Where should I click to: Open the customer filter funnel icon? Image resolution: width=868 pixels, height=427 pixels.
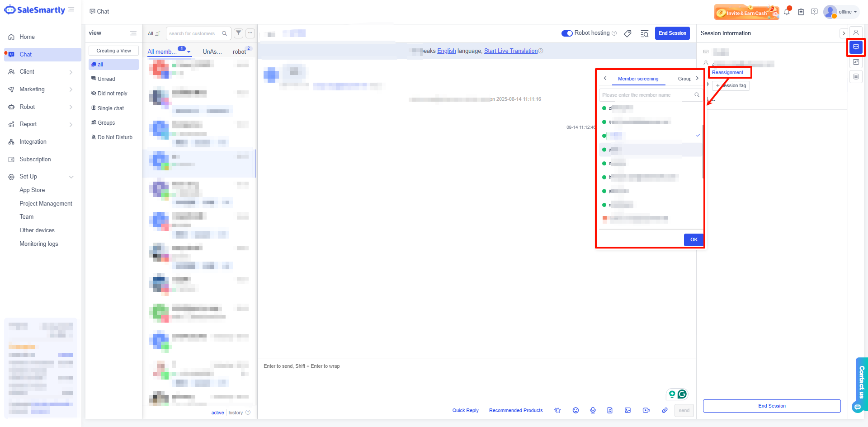tap(238, 33)
